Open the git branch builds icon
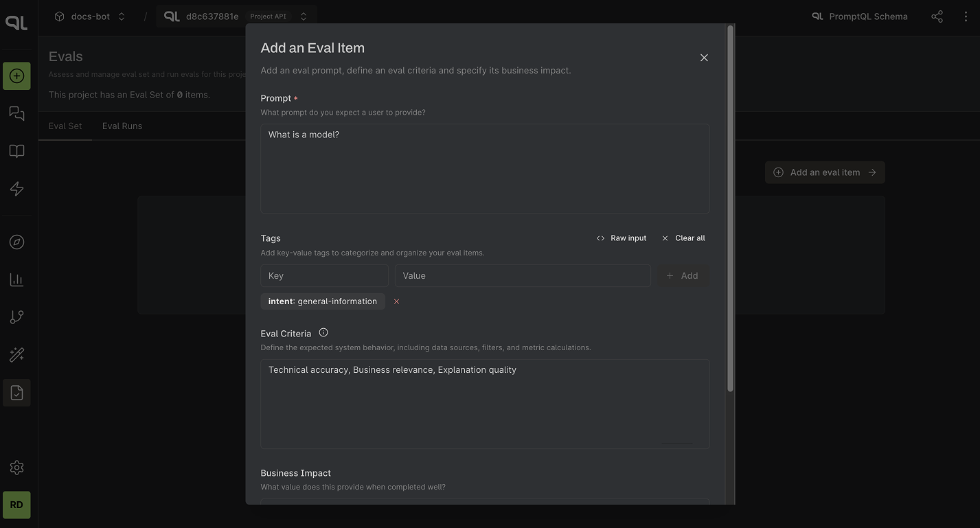 click(16, 317)
